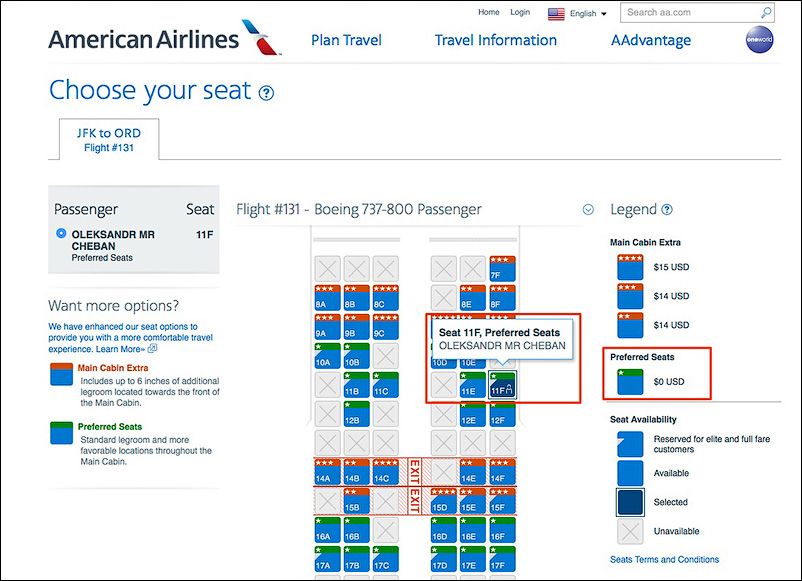Open the Travel Information menu
The height and width of the screenshot is (581, 802).
(496, 40)
